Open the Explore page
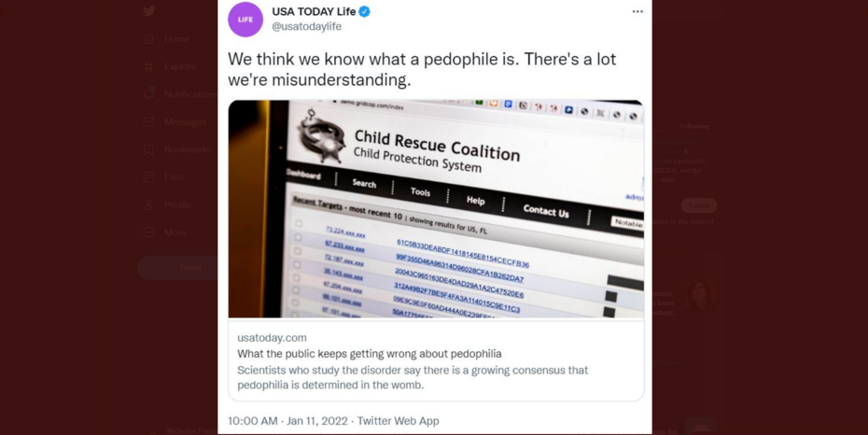The image size is (868, 435). 179,67
